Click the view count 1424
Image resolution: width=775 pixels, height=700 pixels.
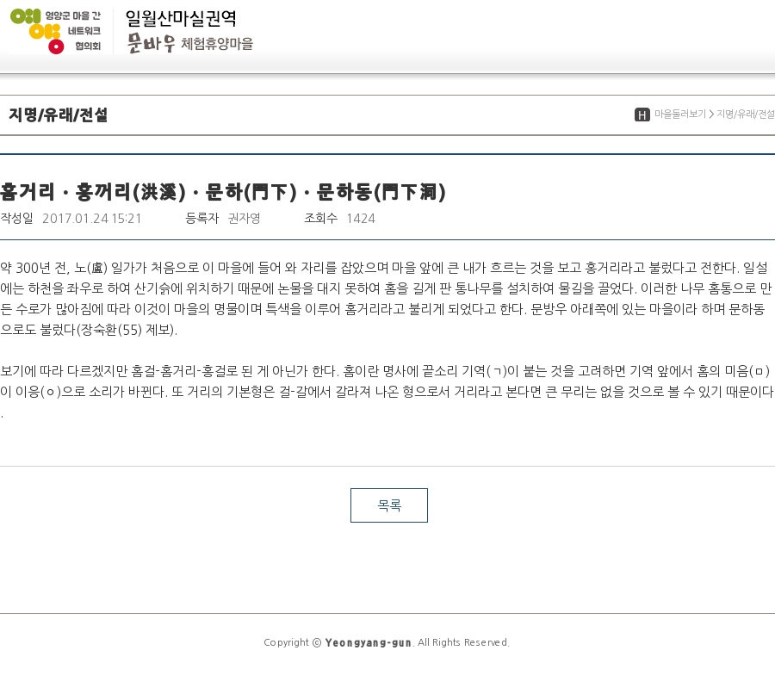click(361, 219)
